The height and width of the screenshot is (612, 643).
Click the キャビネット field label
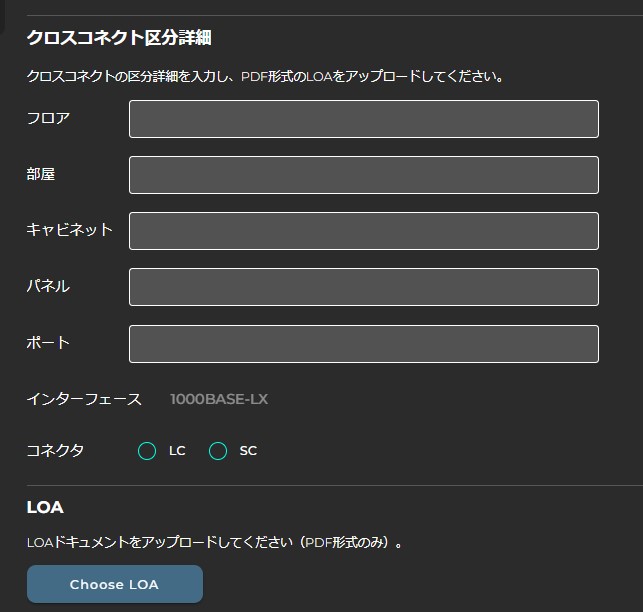69,231
